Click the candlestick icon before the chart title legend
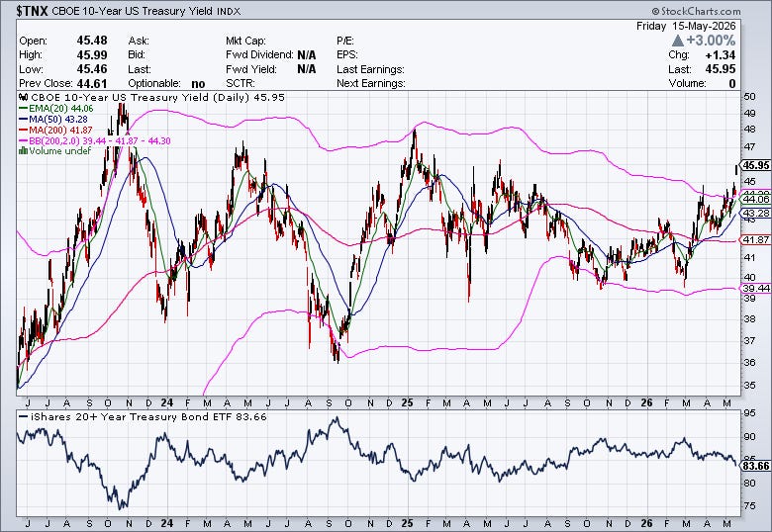The image size is (772, 532). tap(22, 97)
